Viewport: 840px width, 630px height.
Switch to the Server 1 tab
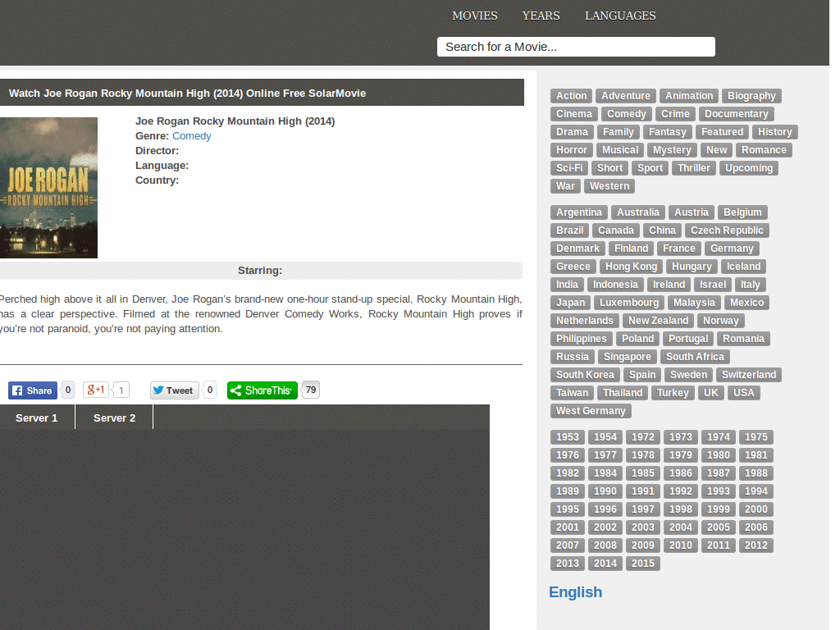[36, 418]
